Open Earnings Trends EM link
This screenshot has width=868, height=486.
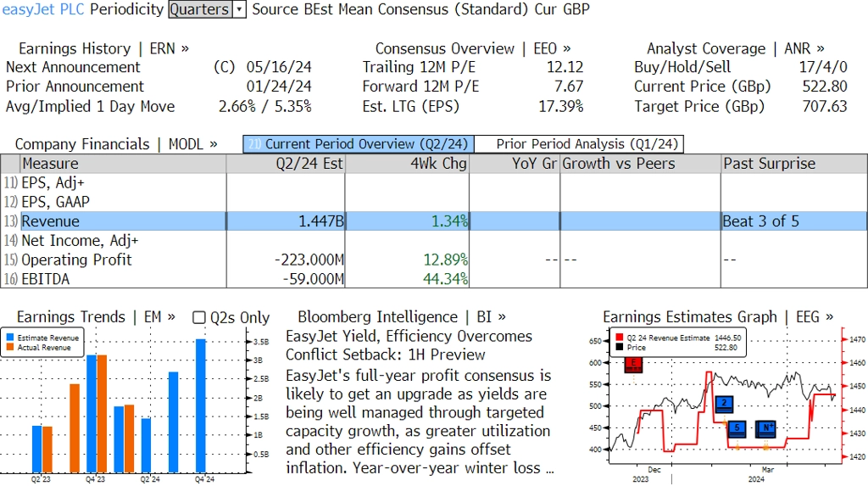click(x=96, y=317)
